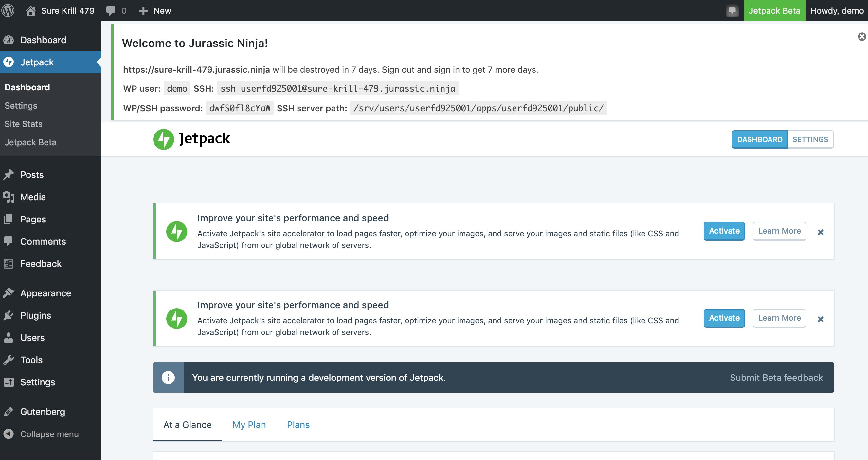The width and height of the screenshot is (868, 460).
Task: Activate the site accelerator
Action: 724,231
